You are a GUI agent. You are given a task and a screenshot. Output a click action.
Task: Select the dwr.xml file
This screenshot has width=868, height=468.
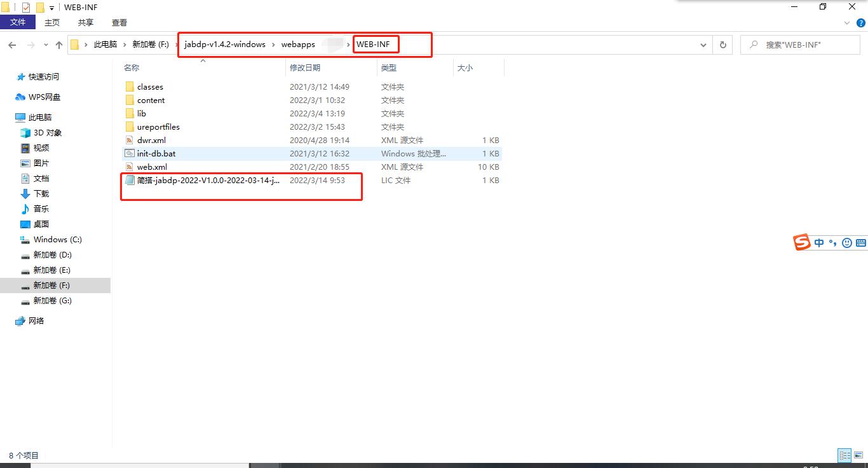tap(151, 141)
